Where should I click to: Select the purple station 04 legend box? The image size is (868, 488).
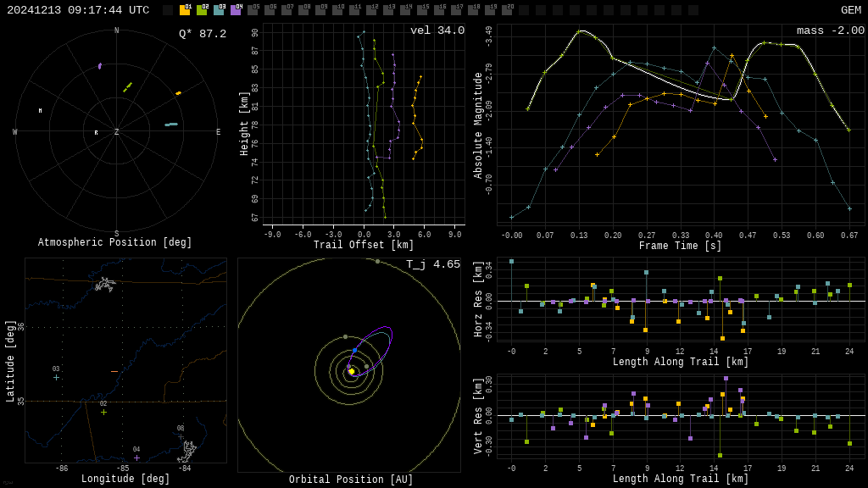236,10
